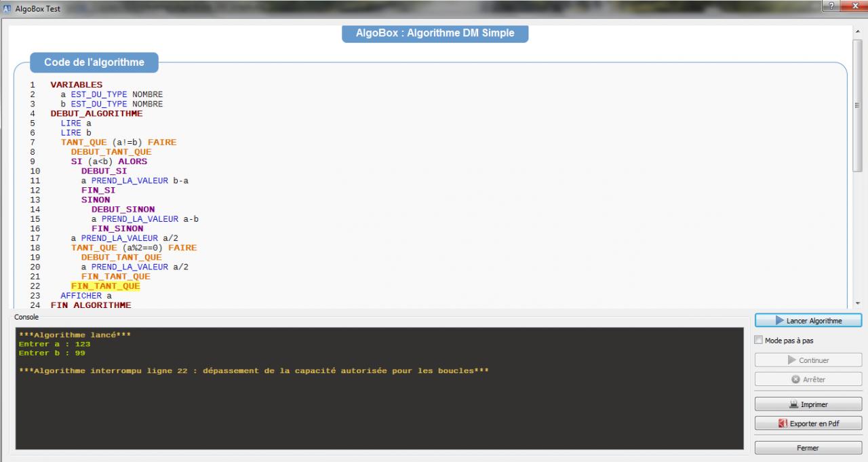Click 'SI (a<b) ALORS' line
The image size is (868, 462).
coord(109,161)
